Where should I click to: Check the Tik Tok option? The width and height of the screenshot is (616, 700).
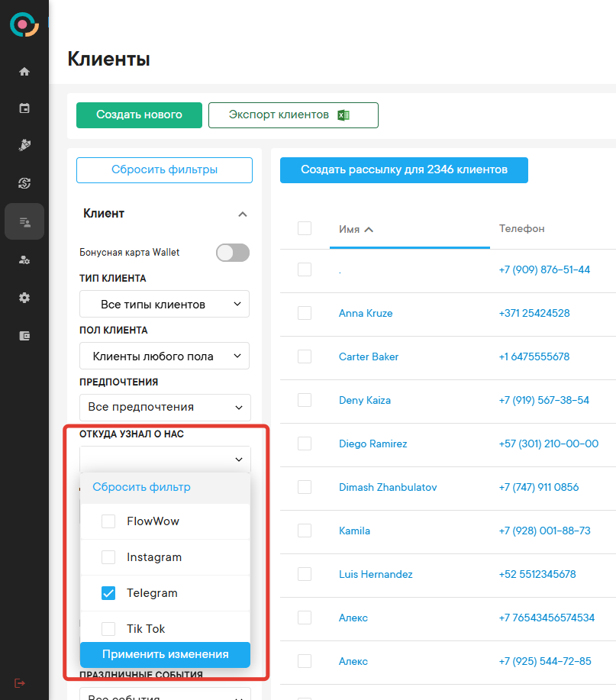[x=108, y=628]
